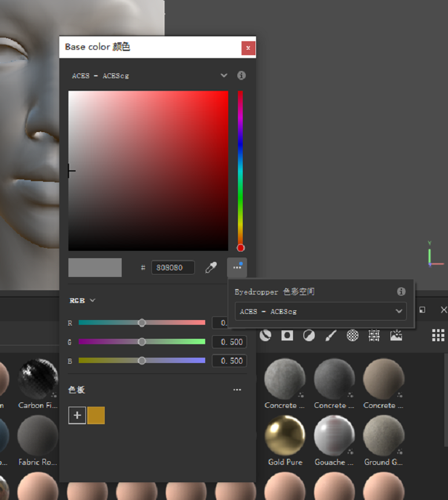Show brushes in the asset shelf
This screenshot has height=500, width=448.
(x=331, y=335)
